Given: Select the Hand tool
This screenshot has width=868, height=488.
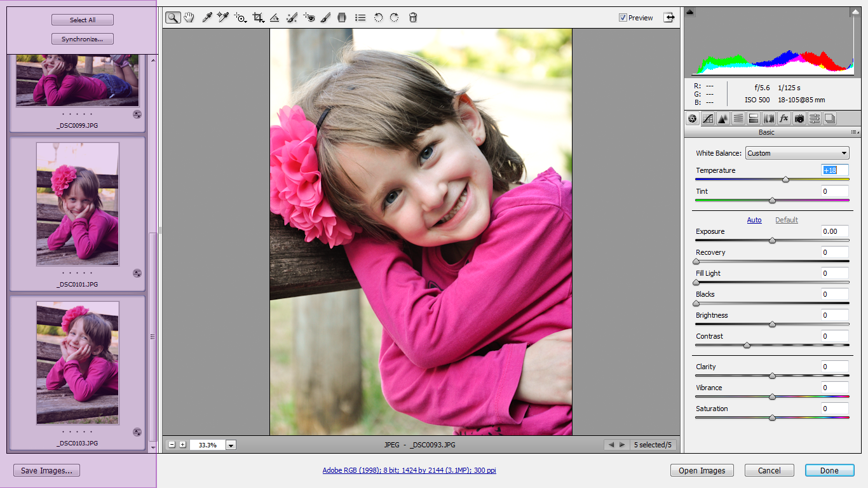Looking at the screenshot, I should (189, 18).
